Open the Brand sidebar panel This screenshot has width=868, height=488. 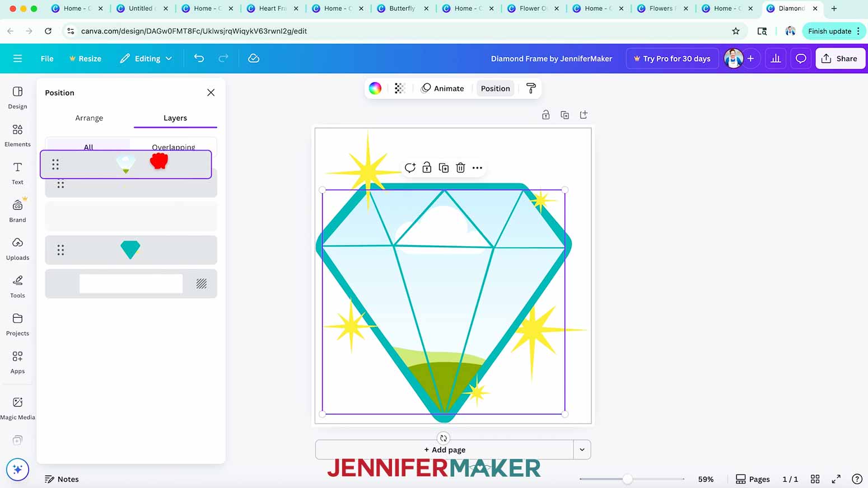pyautogui.click(x=17, y=211)
